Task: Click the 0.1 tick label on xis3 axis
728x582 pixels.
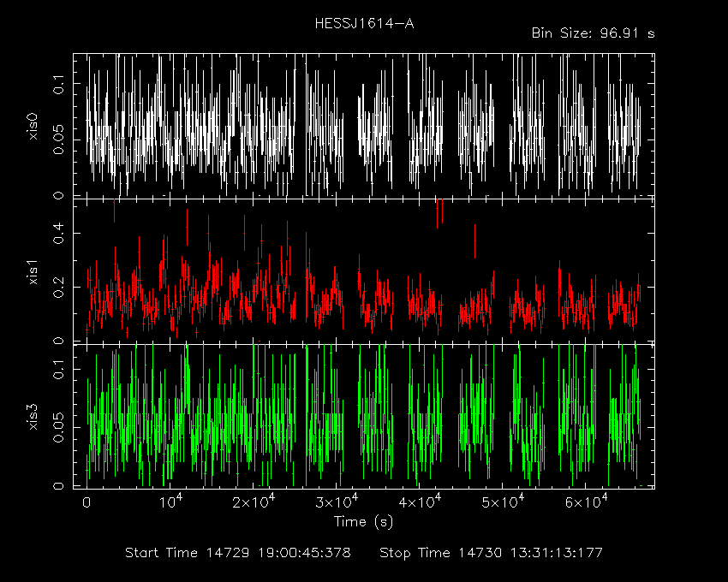Action: [58, 369]
